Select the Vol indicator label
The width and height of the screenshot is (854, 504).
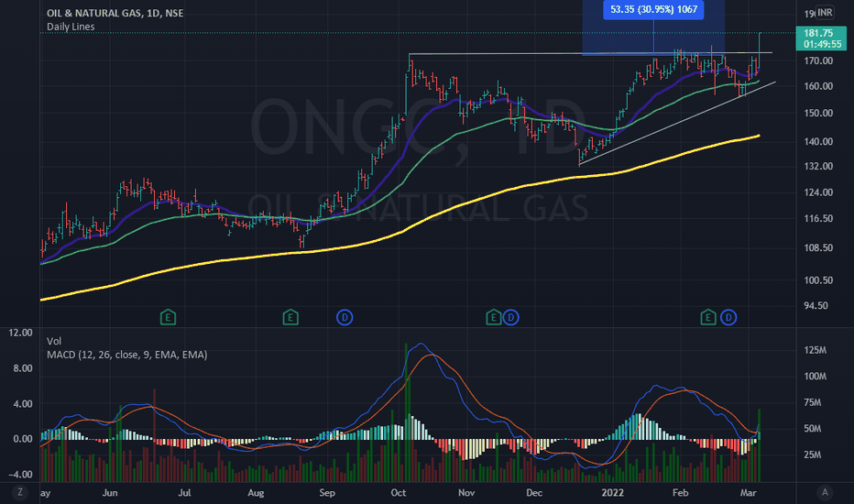point(54,341)
